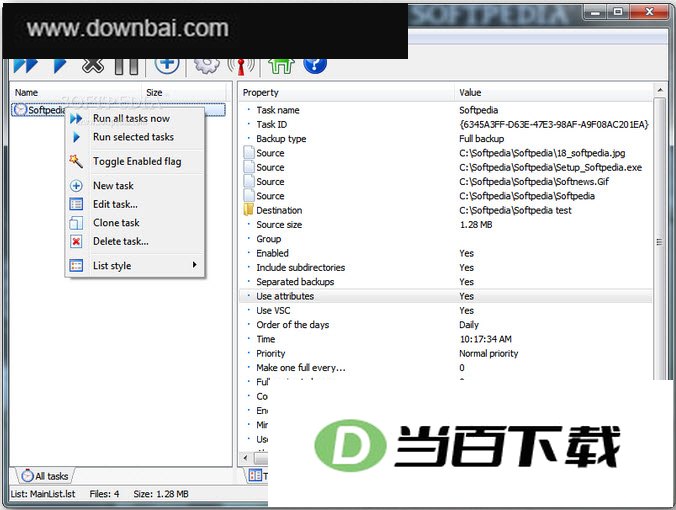Click the Full backup value
Viewport: 676px width, 510px height.
(481, 138)
